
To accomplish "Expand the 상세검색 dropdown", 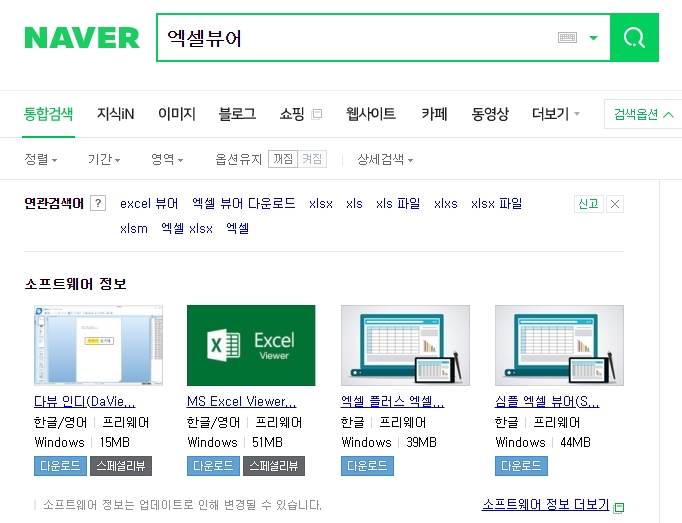I will (385, 159).
